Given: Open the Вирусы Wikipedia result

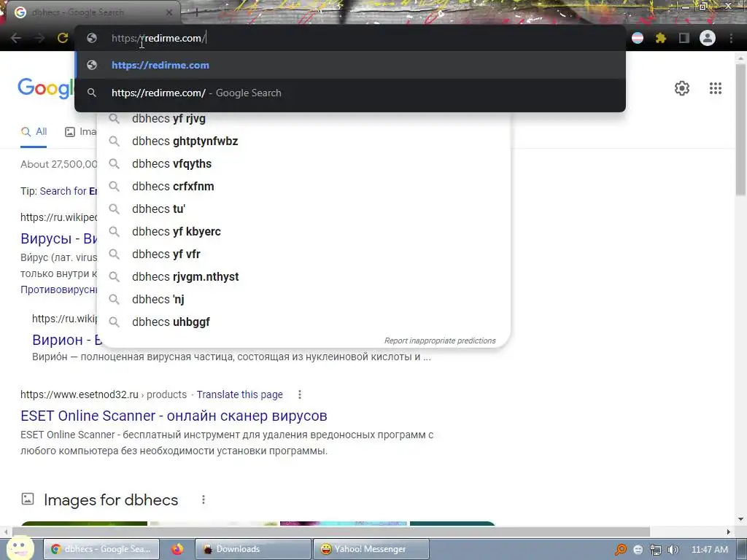Looking at the screenshot, I should [x=58, y=238].
